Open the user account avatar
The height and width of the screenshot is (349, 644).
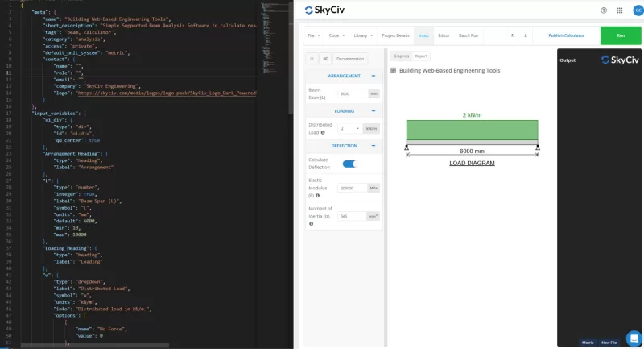[x=638, y=10]
